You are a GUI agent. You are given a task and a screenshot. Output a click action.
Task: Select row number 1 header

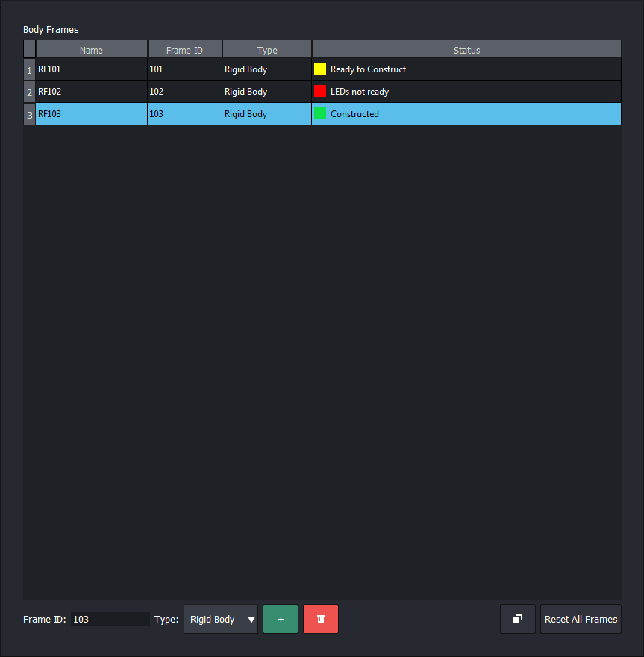(29, 70)
